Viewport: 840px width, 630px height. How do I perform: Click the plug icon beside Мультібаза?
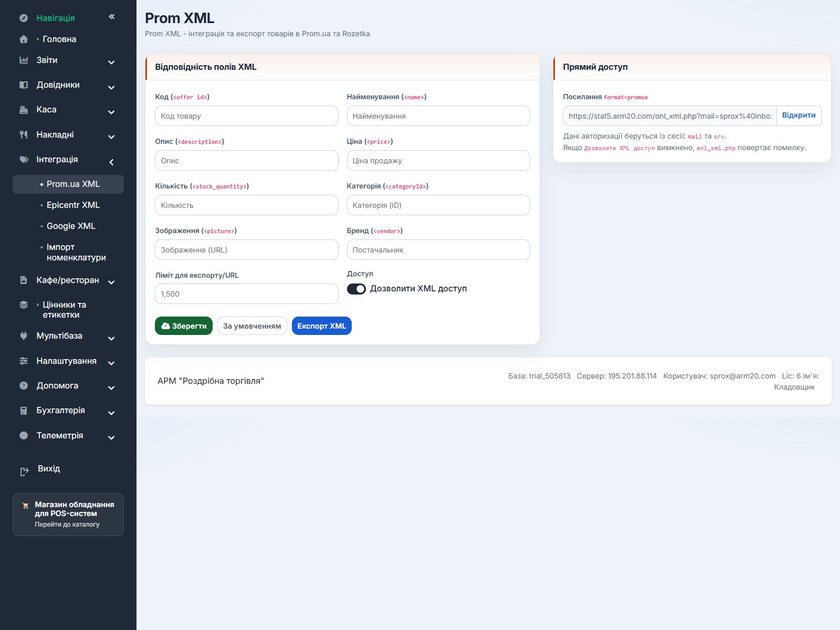[x=24, y=336]
